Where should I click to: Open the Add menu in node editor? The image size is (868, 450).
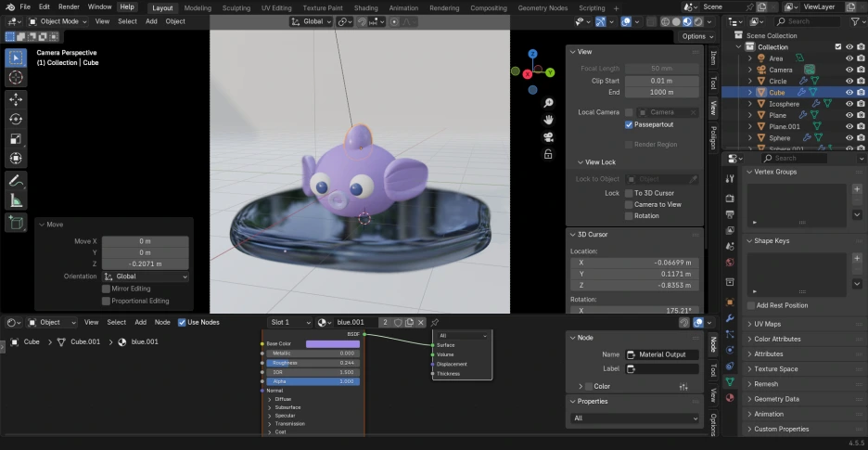[140, 322]
